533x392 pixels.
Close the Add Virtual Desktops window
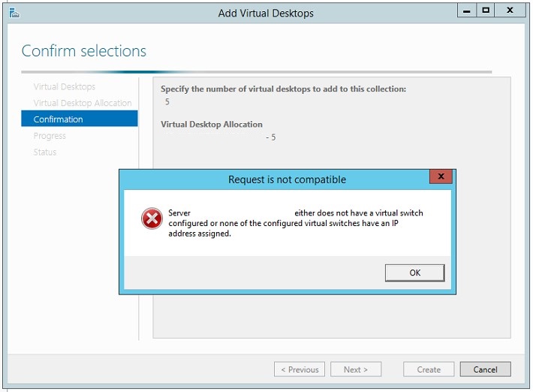[510, 11]
